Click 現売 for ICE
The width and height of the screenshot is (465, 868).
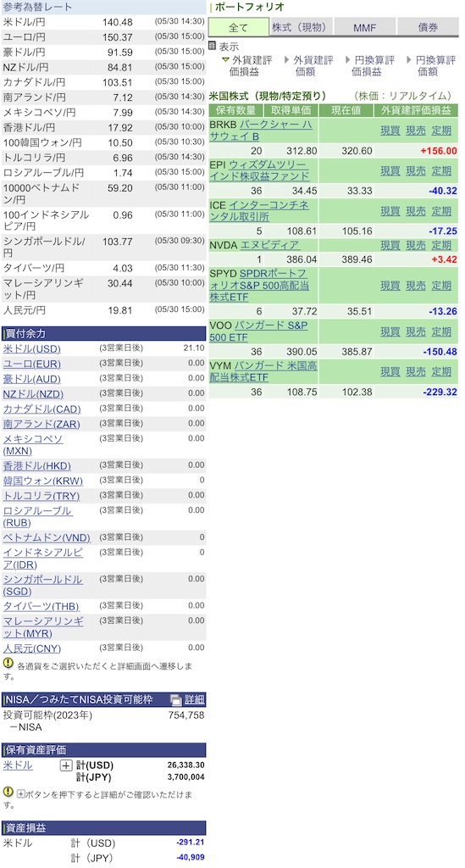[416, 211]
